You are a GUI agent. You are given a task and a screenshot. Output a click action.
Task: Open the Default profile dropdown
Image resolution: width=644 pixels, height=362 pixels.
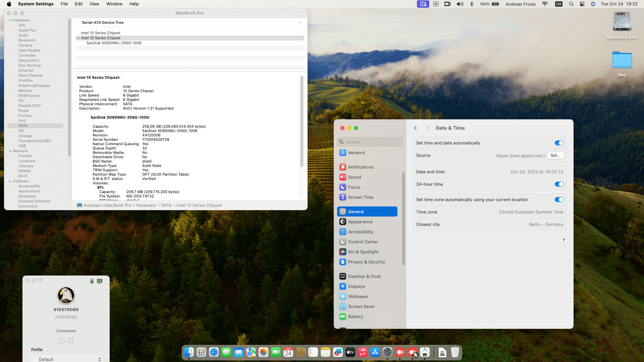[66, 359]
